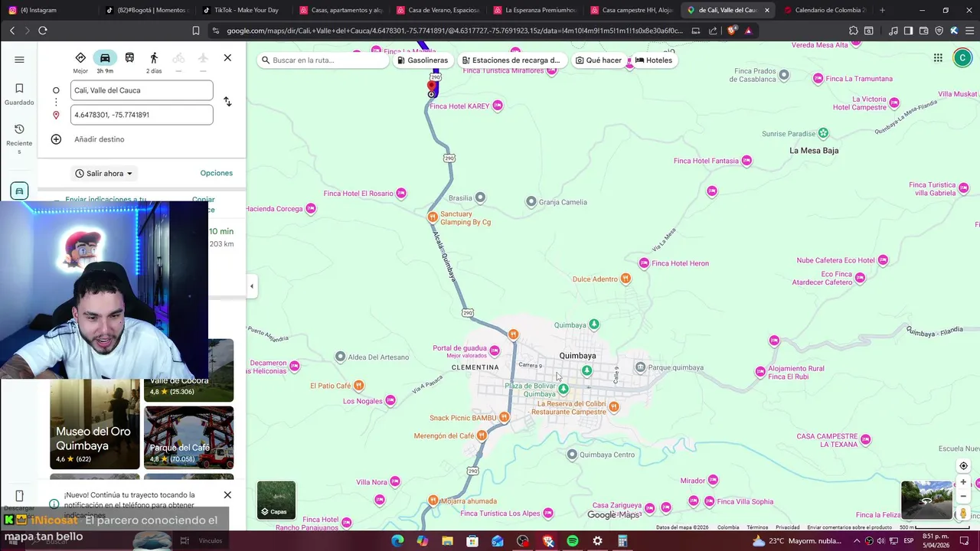Image resolution: width=980 pixels, height=551 pixels.
Task: Open the Street View preview thumbnail
Action: point(926,500)
